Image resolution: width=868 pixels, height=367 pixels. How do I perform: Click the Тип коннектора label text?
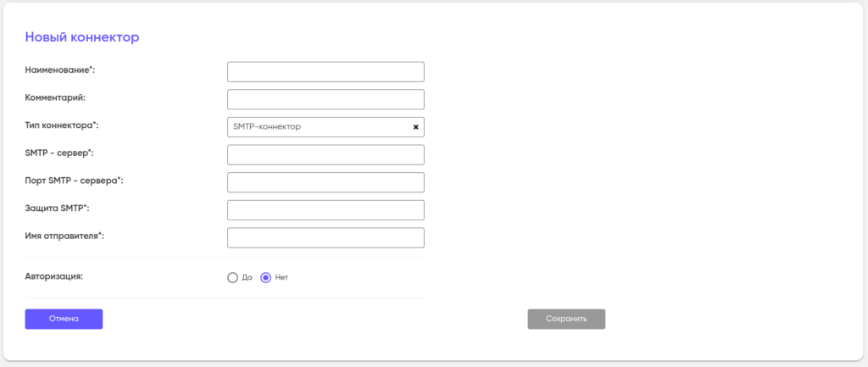(62, 125)
